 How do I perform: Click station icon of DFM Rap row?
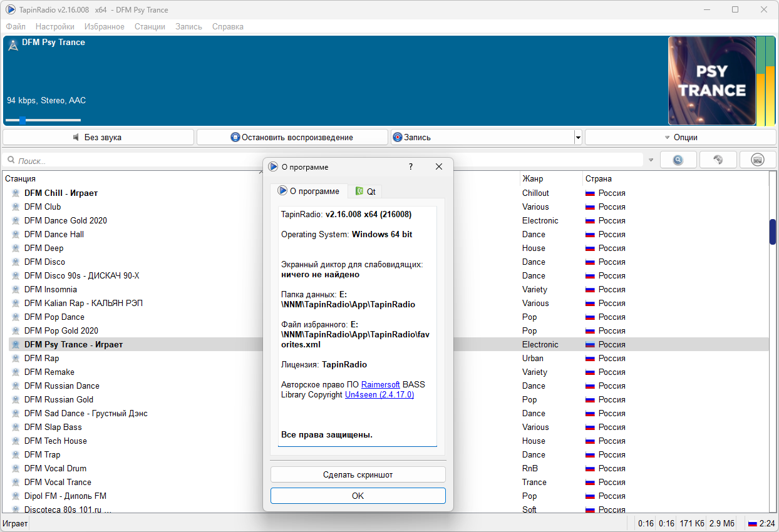pyautogui.click(x=16, y=359)
